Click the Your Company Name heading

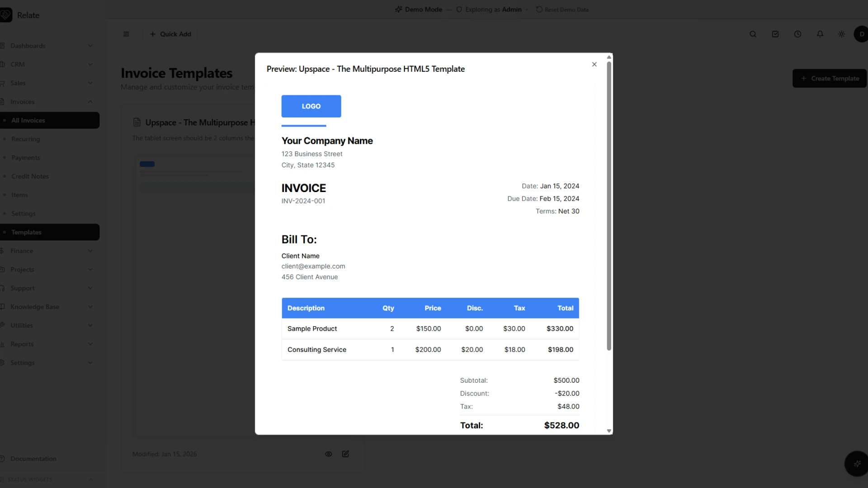click(x=327, y=141)
